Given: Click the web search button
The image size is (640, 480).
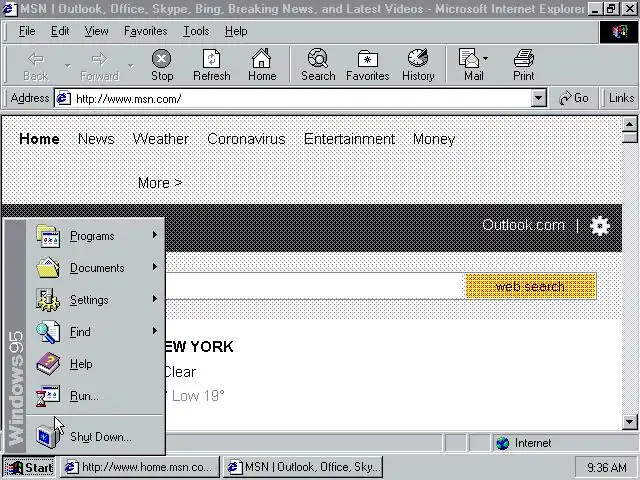Looking at the screenshot, I should [x=531, y=286].
